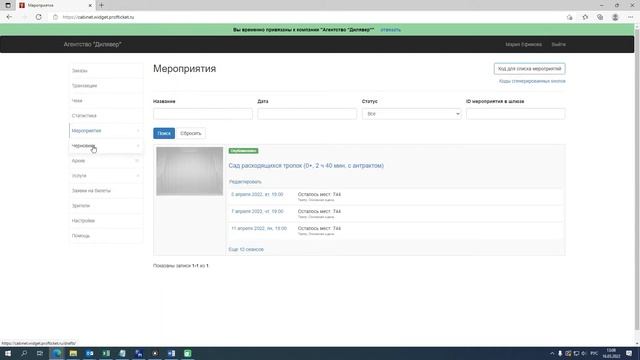Go back to the previous browser page
The width and height of the screenshot is (640, 360).
(x=9, y=17)
